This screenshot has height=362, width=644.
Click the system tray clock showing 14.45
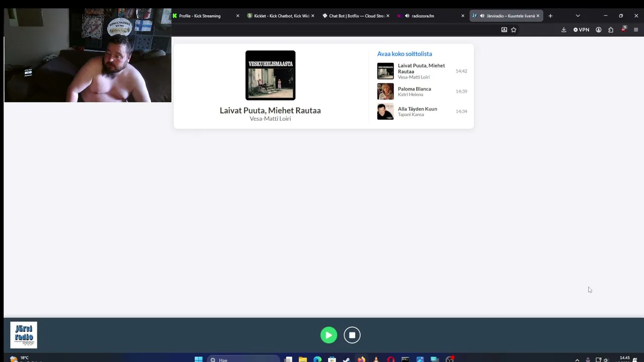pos(625,359)
